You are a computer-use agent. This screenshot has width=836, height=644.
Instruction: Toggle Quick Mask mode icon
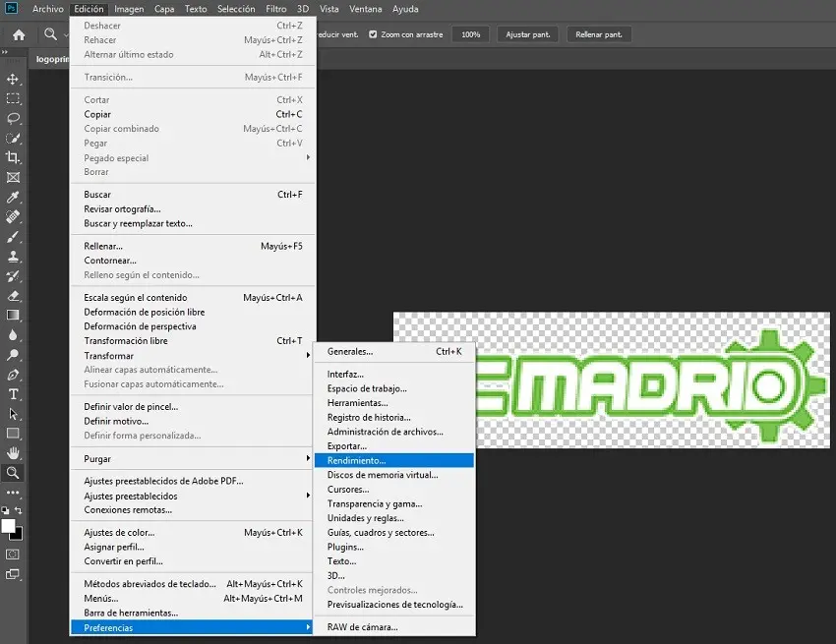pos(13,555)
